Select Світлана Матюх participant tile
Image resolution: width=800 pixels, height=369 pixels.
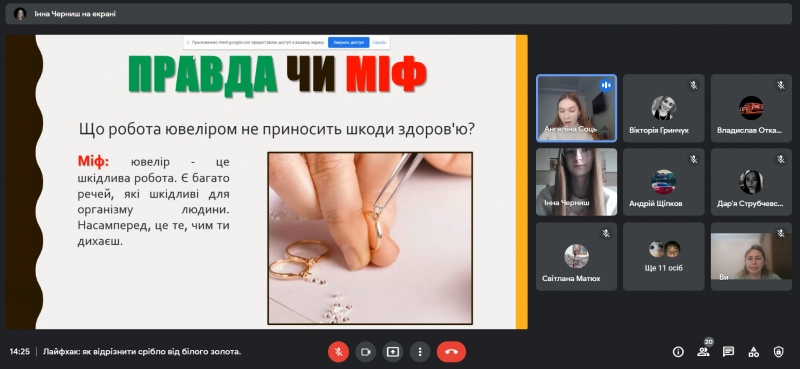577,256
